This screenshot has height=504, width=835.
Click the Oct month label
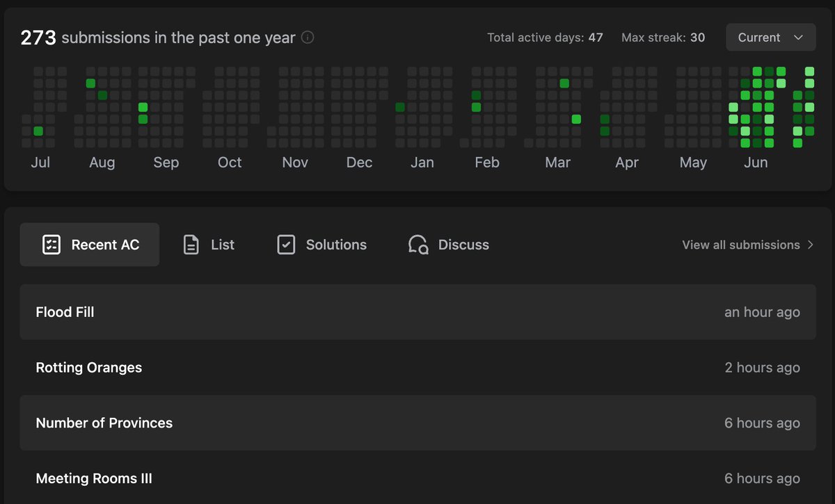coord(230,163)
